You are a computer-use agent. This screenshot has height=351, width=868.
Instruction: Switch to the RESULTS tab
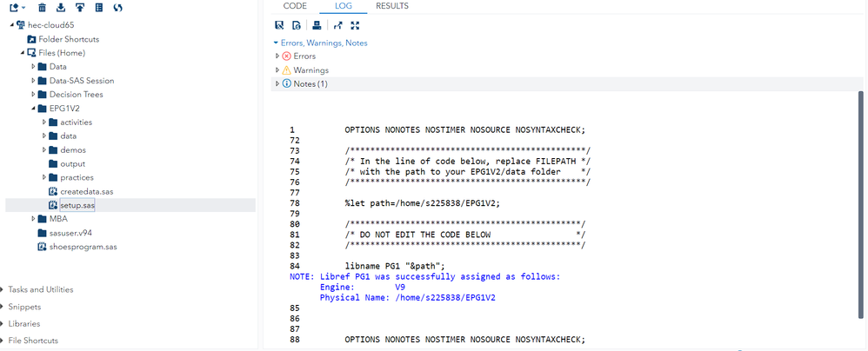click(391, 6)
